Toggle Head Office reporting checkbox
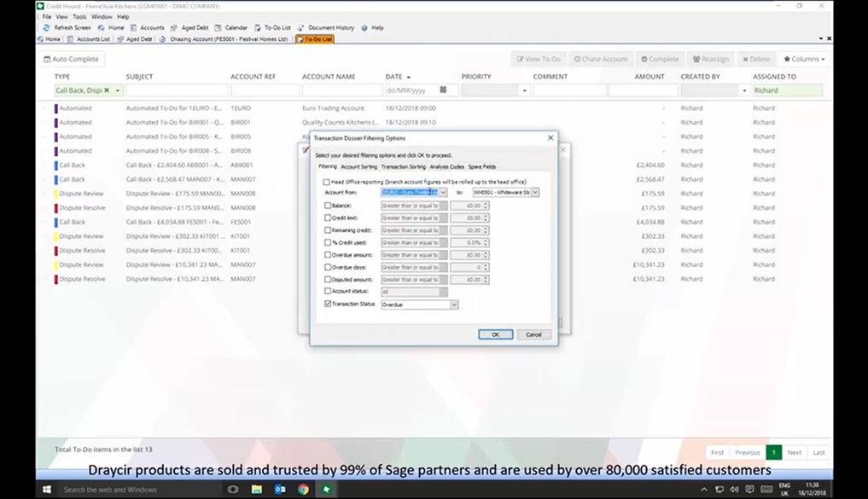868x499 pixels. 326,182
